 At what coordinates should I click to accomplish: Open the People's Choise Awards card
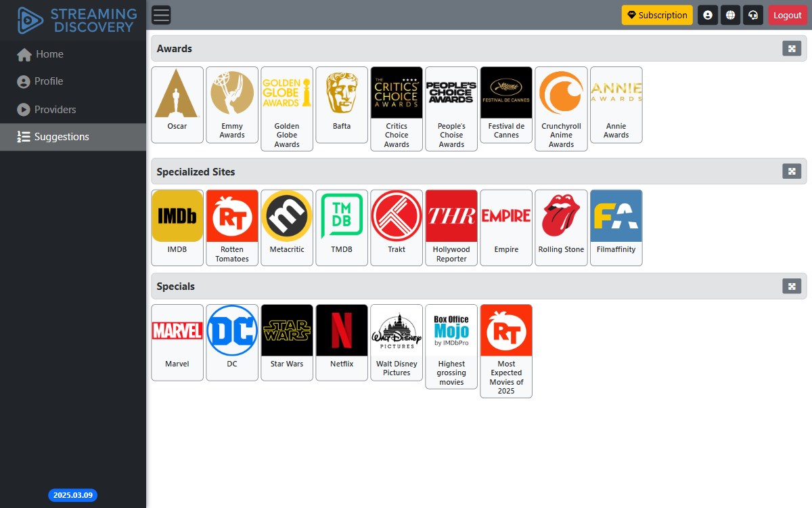pyautogui.click(x=451, y=109)
